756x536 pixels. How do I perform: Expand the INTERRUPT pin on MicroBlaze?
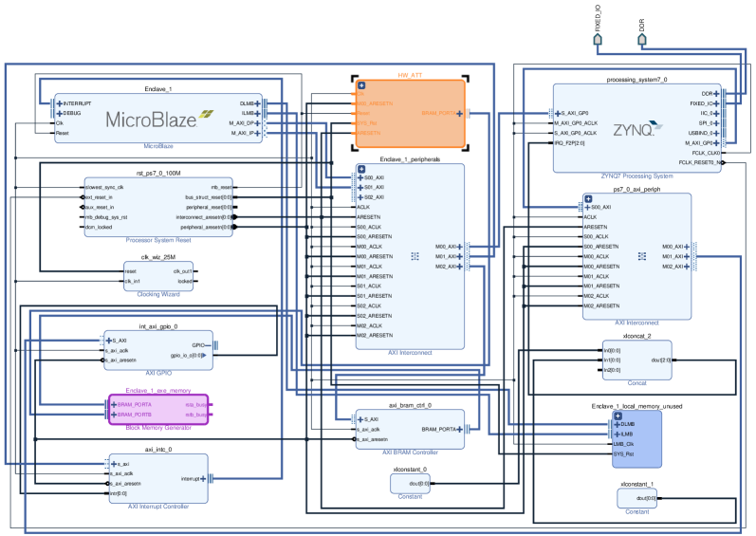click(x=59, y=102)
